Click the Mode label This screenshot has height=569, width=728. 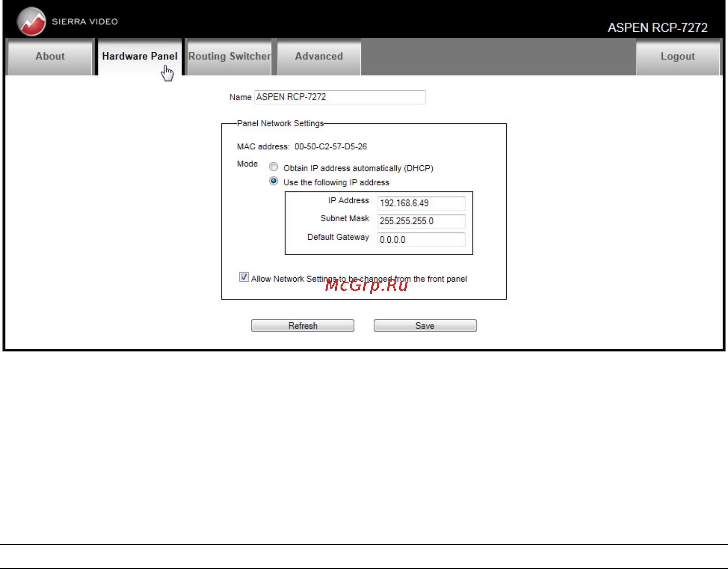[247, 164]
